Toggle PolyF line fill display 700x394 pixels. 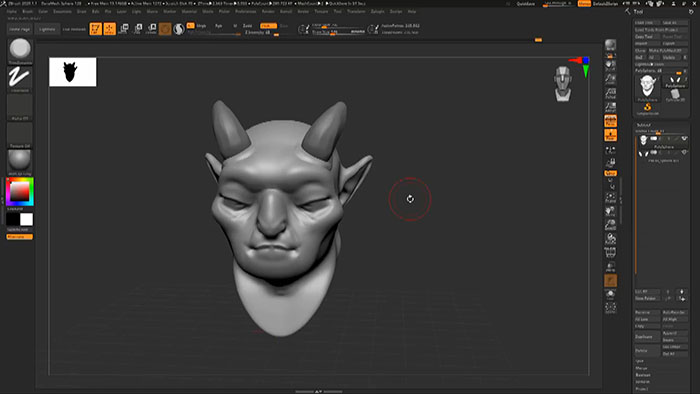point(610,253)
